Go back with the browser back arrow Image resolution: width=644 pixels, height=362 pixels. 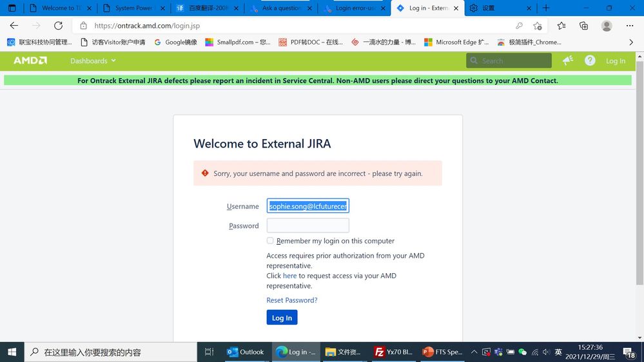pyautogui.click(x=14, y=26)
